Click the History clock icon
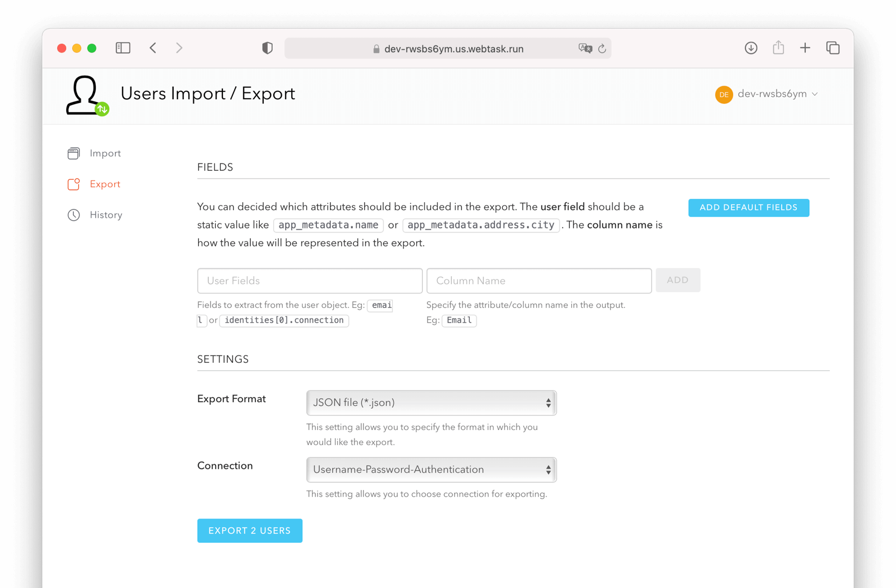The image size is (896, 588). click(73, 214)
